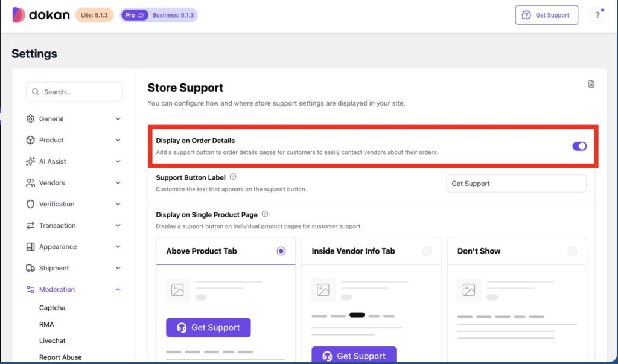Expand the Vendors section chevron
The image size is (618, 364).
pos(118,182)
